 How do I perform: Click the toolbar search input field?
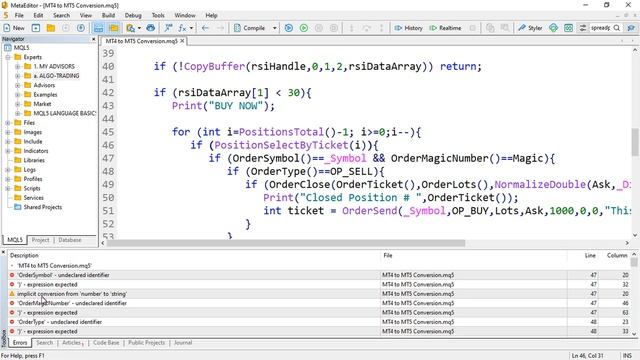click(600, 28)
